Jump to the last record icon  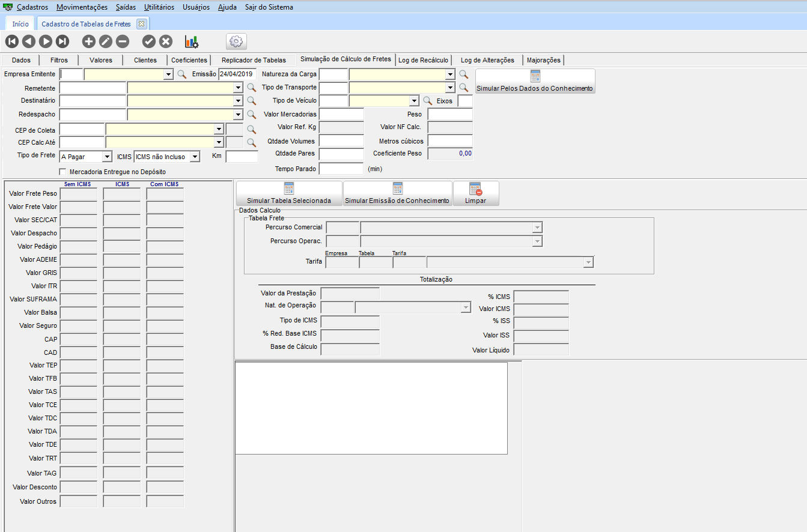[62, 41]
